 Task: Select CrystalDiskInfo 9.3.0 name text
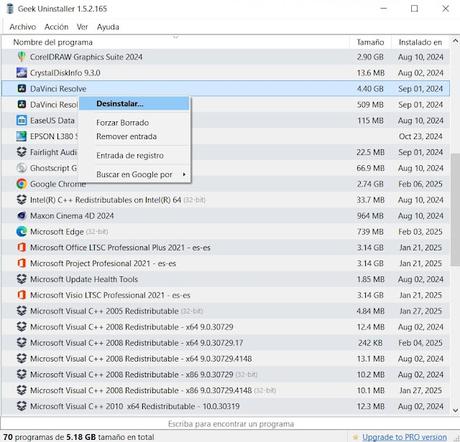65,73
